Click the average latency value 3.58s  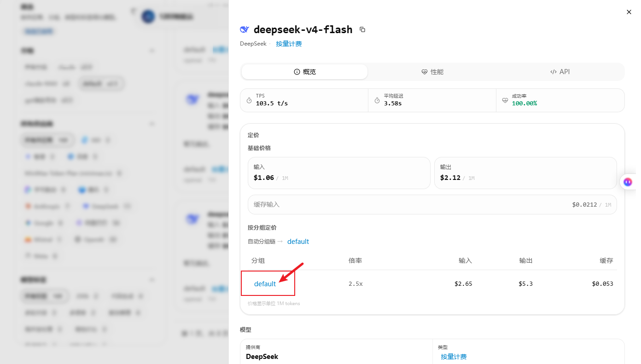pos(393,104)
